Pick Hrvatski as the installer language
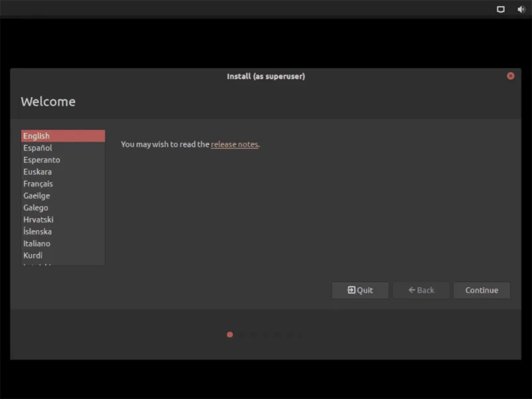The height and width of the screenshot is (399, 532). tap(63, 219)
